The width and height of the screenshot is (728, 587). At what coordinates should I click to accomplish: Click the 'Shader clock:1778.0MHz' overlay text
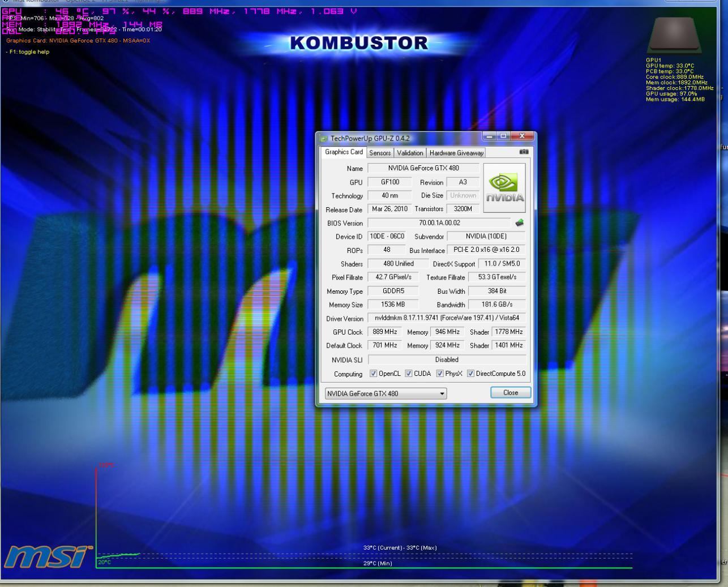[680, 88]
